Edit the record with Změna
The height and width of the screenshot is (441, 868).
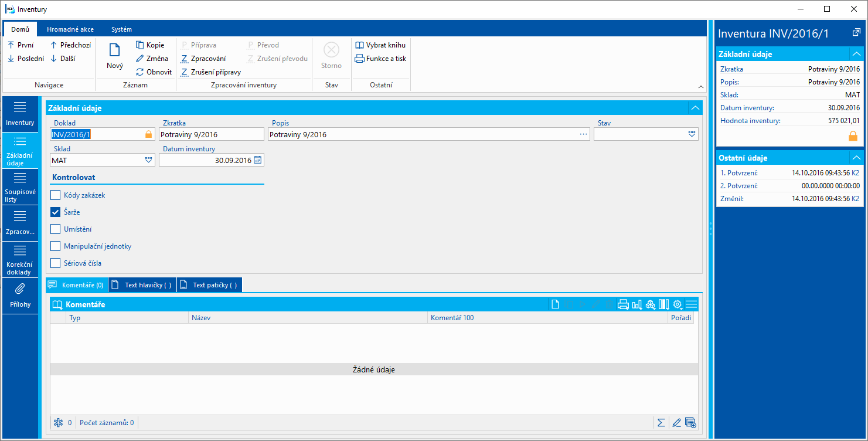[x=152, y=59]
